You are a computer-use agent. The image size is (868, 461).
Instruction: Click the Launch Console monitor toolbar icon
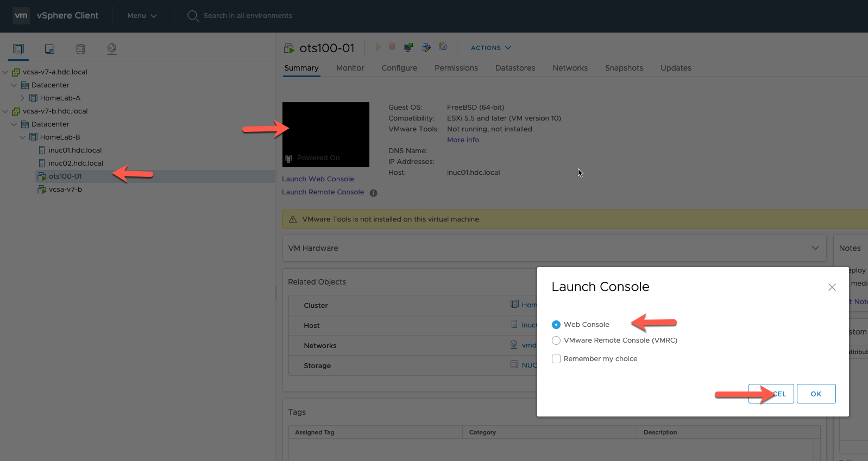pyautogui.click(x=408, y=47)
